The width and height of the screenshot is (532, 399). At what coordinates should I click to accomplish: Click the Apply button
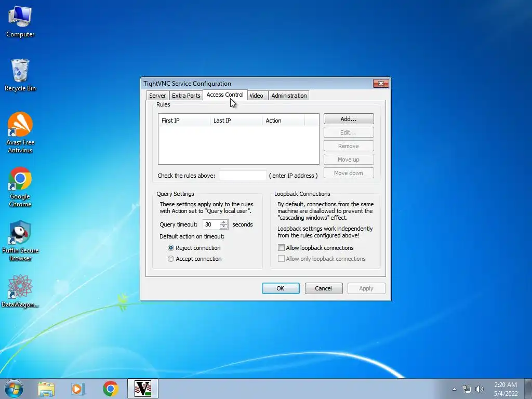(366, 288)
